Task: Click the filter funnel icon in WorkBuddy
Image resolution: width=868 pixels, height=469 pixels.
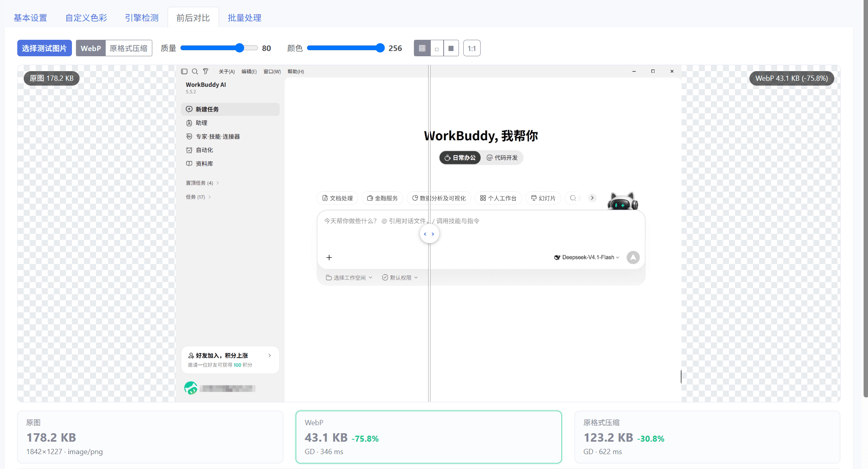Action: 206,72
